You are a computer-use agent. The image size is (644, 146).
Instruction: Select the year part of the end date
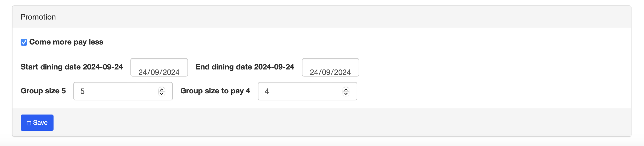point(342,72)
